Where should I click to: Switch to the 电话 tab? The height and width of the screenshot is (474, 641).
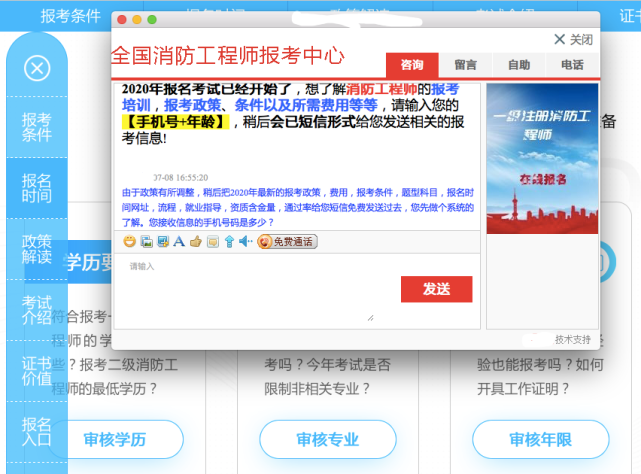(x=572, y=65)
